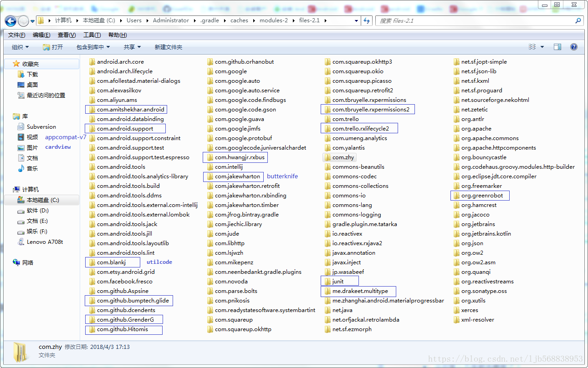Select the me.drakeet.multitype folder icon

point(328,291)
